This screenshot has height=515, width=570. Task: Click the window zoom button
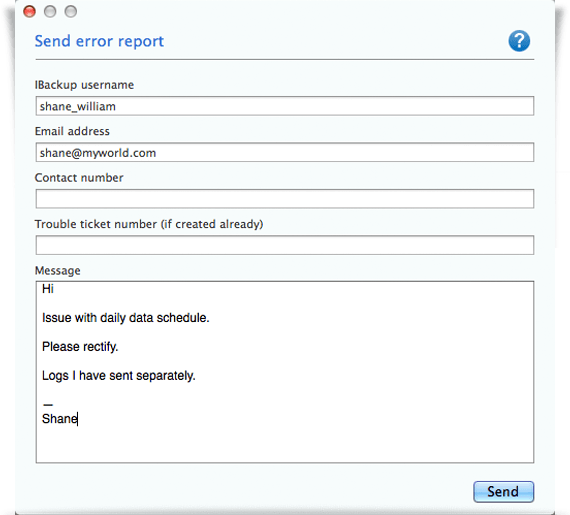pos(71,12)
